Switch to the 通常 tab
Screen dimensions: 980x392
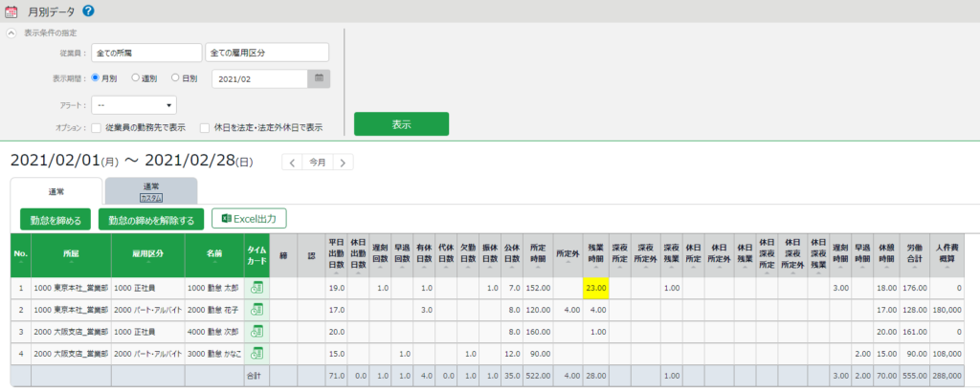tap(56, 192)
